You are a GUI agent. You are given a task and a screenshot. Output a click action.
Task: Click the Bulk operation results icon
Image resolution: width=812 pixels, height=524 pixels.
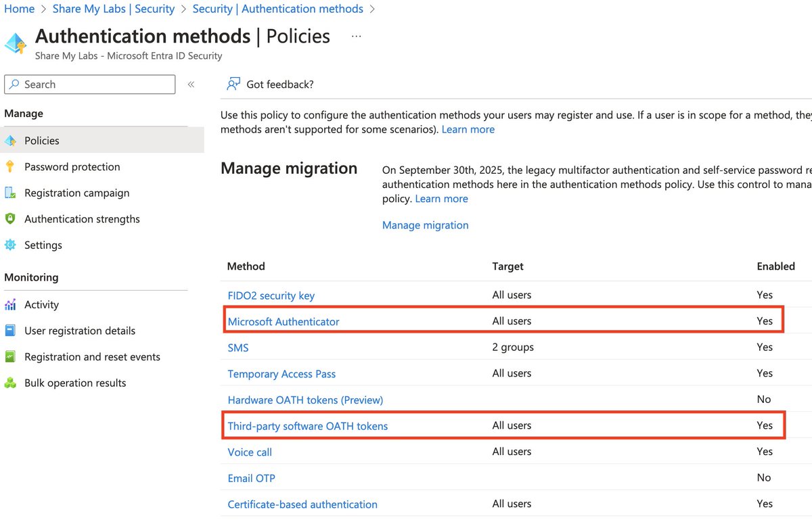[10, 383]
